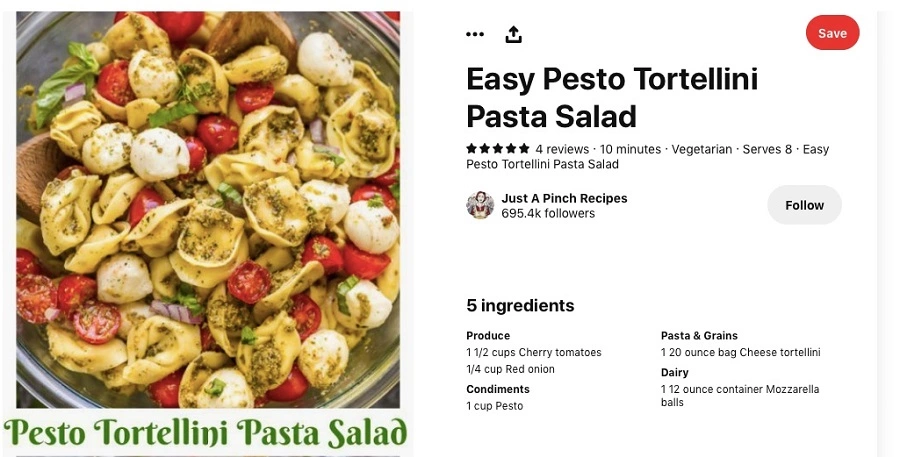The height and width of the screenshot is (457, 900).
Task: Click the Cheese tortellini ingredient line
Action: tap(740, 352)
